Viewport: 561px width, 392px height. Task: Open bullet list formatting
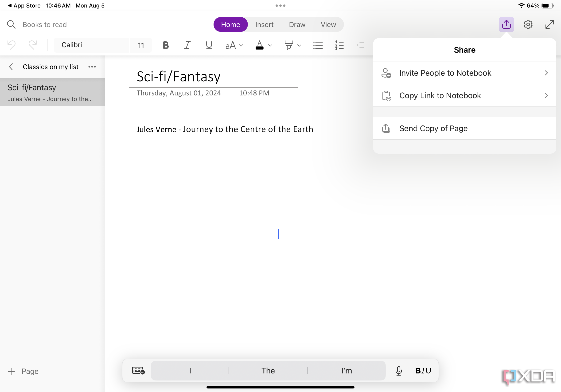318,45
